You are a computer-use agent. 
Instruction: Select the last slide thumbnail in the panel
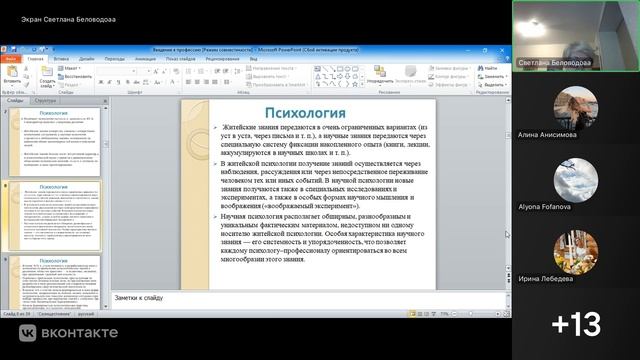click(54, 282)
